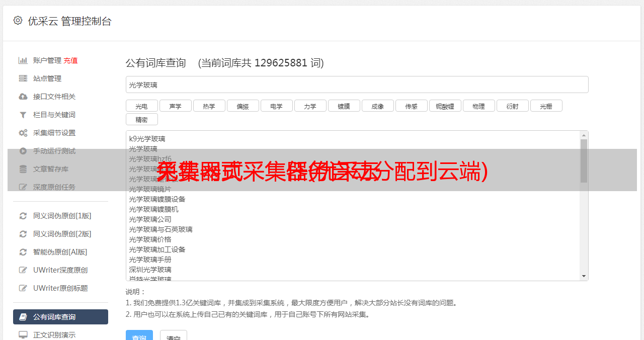The height and width of the screenshot is (340, 644).
Task: Select k9光学玻璃 in the results list
Action: tap(147, 139)
